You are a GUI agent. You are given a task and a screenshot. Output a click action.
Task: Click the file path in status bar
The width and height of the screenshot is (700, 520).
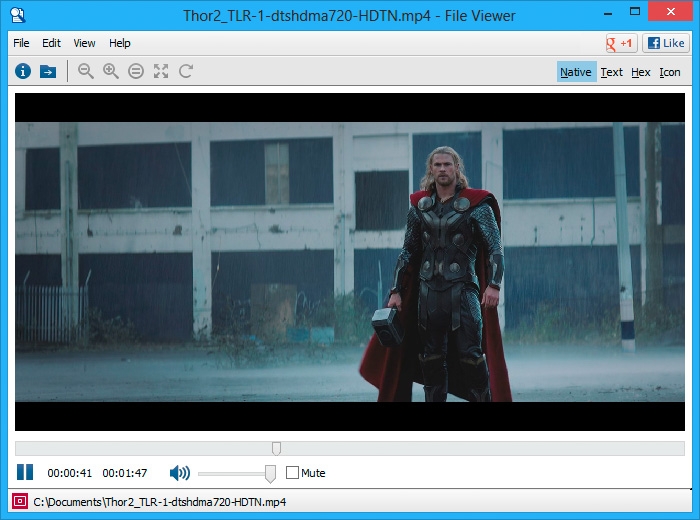pos(160,502)
